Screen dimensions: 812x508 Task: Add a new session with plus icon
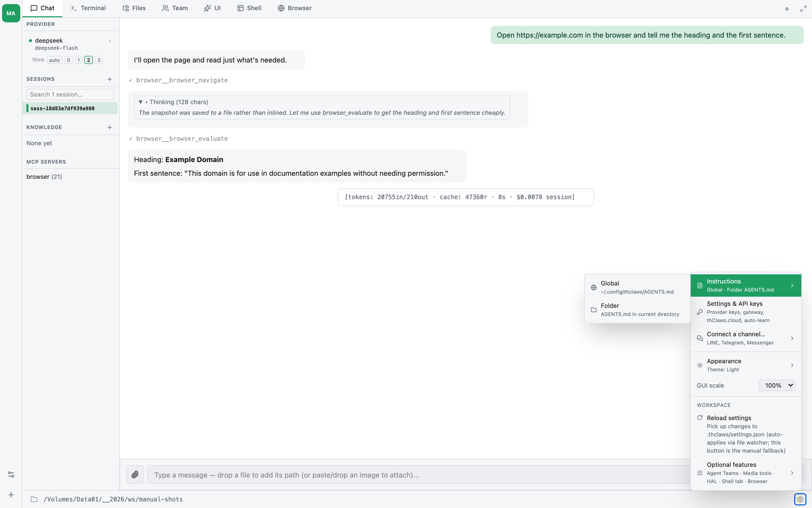pyautogui.click(x=110, y=79)
